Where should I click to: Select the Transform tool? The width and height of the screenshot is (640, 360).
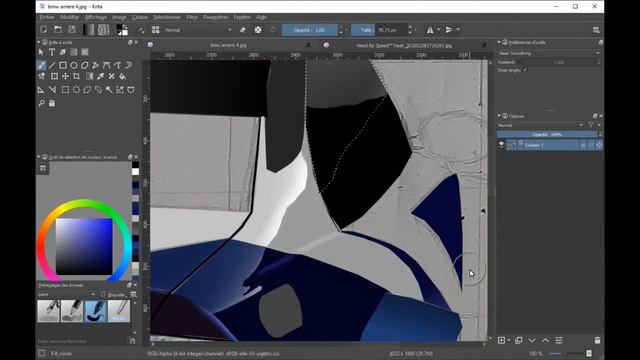click(54, 76)
